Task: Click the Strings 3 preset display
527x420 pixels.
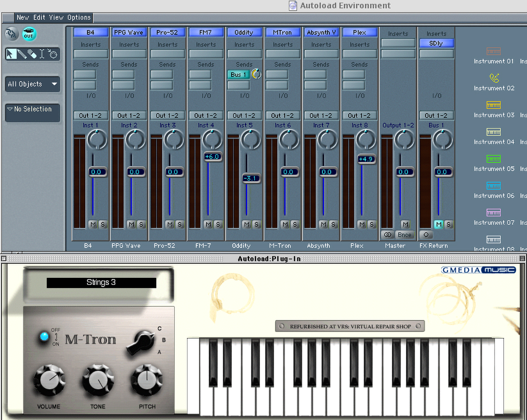Action: 101,282
